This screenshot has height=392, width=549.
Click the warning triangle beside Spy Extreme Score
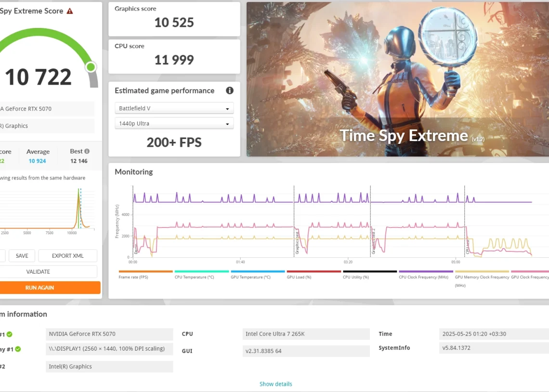click(x=70, y=11)
